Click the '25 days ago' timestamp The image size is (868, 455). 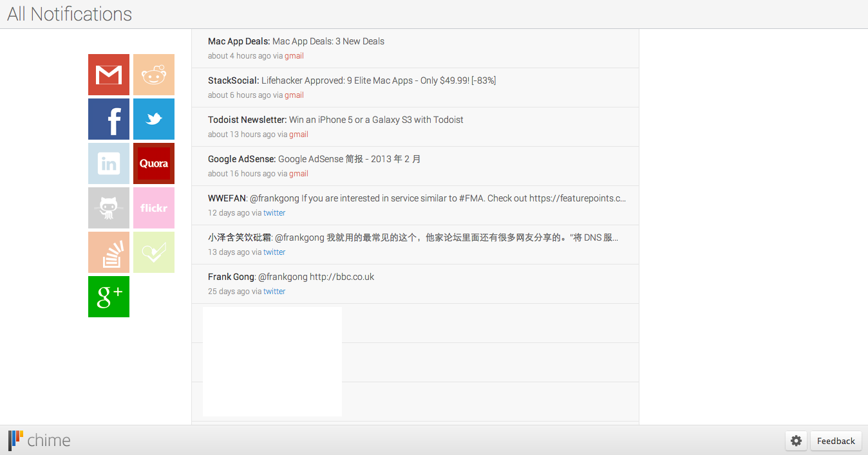(229, 292)
